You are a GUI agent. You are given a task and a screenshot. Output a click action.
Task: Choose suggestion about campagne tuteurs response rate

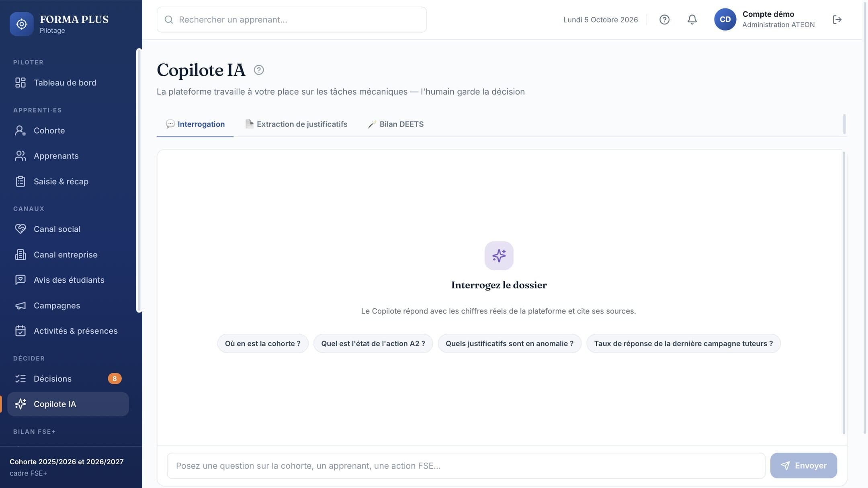pyautogui.click(x=683, y=344)
